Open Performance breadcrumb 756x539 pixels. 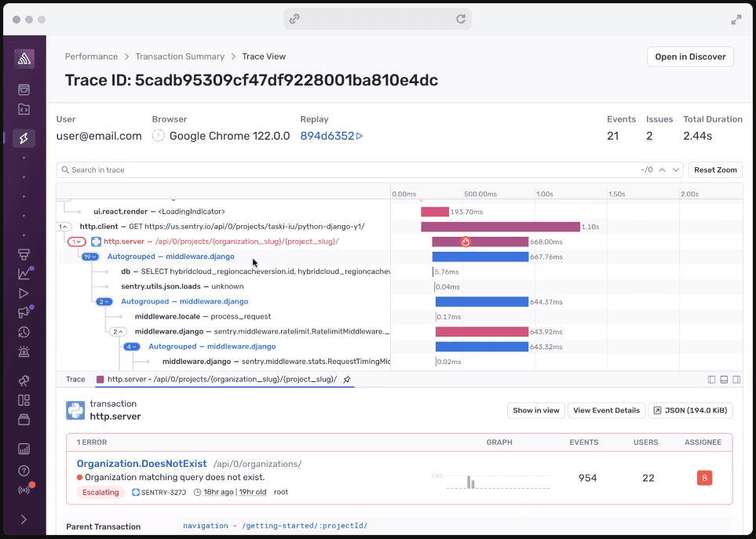pos(91,56)
